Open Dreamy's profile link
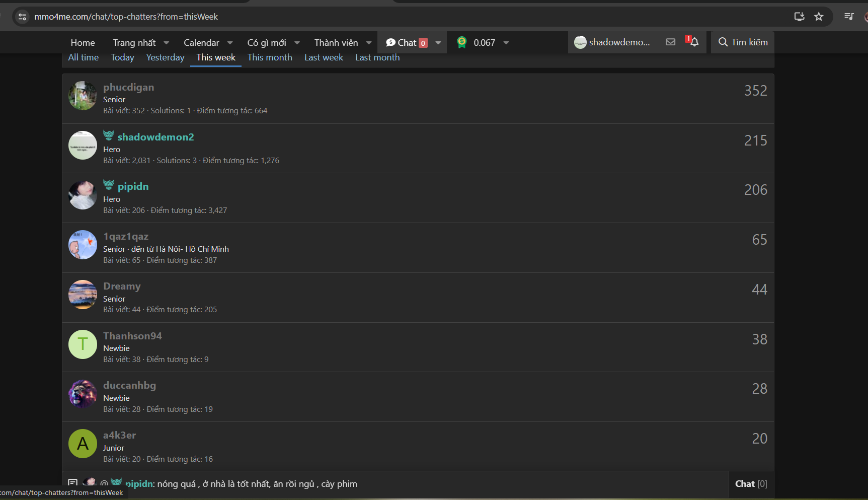868x500 pixels. pyautogui.click(x=122, y=286)
